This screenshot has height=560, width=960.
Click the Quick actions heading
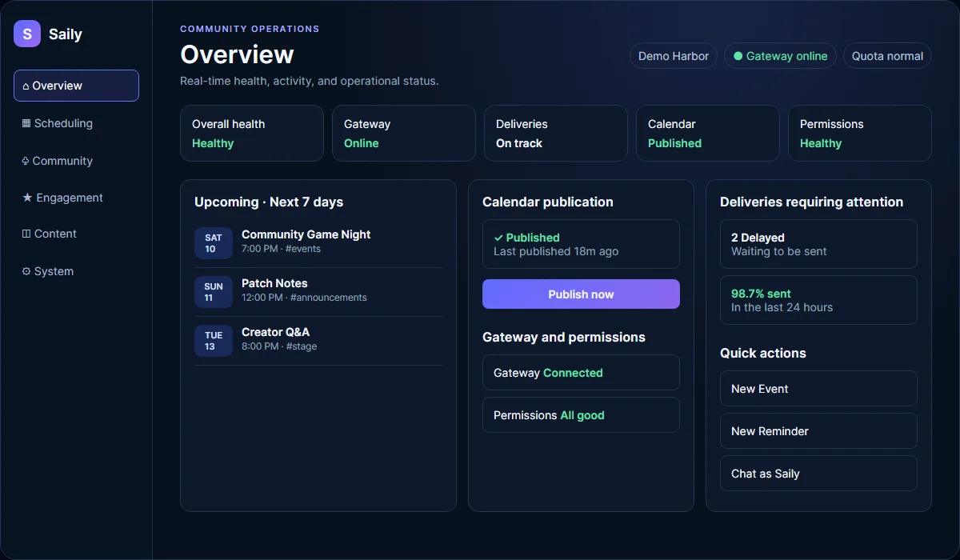click(x=763, y=354)
